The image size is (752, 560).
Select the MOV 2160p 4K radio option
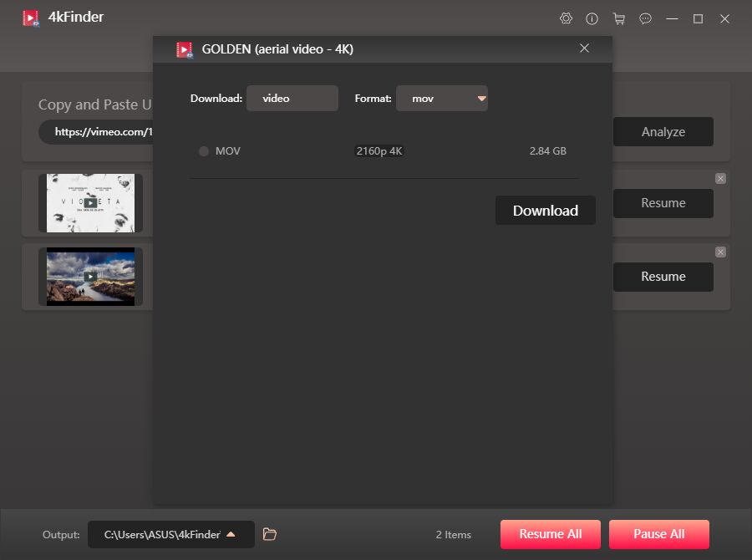click(x=204, y=151)
